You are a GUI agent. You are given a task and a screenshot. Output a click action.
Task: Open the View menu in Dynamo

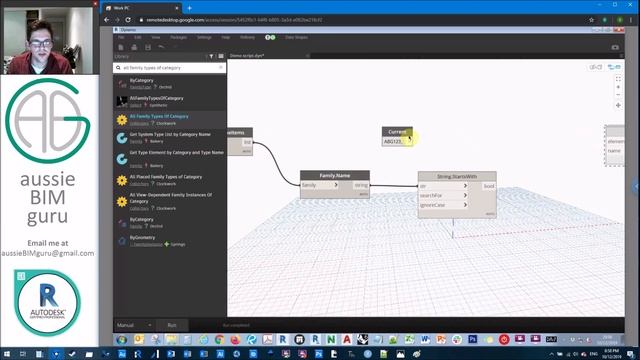[x=156, y=37]
